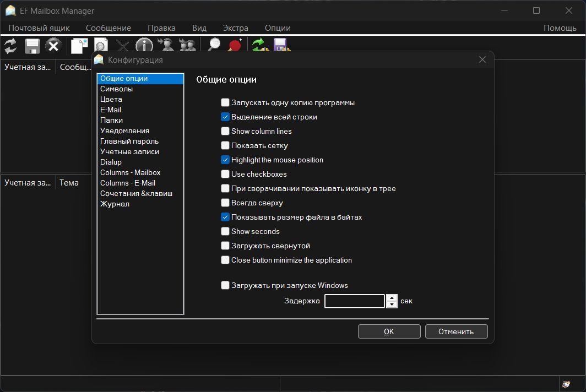Click the gray floppy disk save icon
The height and width of the screenshot is (392, 586).
32,46
